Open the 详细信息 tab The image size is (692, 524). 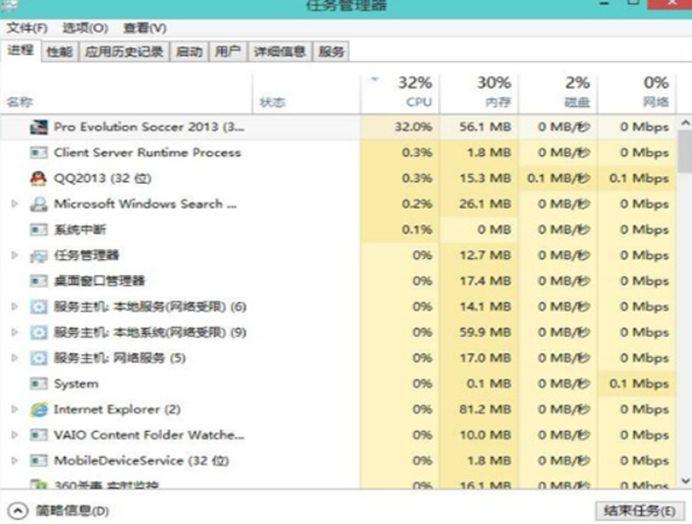tap(280, 52)
